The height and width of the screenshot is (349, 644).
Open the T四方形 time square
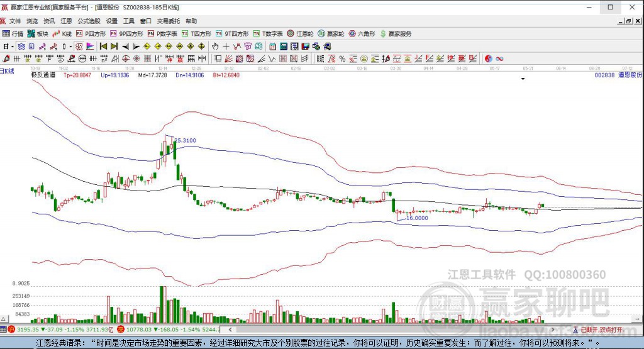pos(196,34)
